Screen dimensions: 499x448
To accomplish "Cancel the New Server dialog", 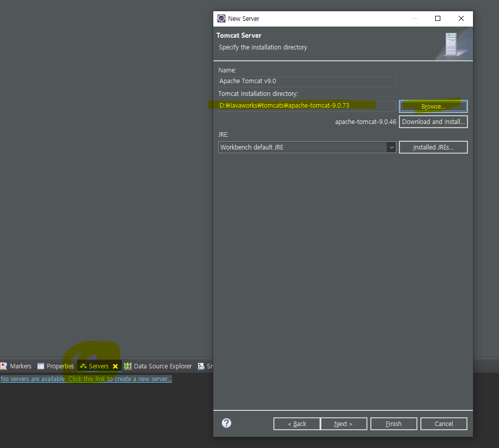I will [443, 424].
